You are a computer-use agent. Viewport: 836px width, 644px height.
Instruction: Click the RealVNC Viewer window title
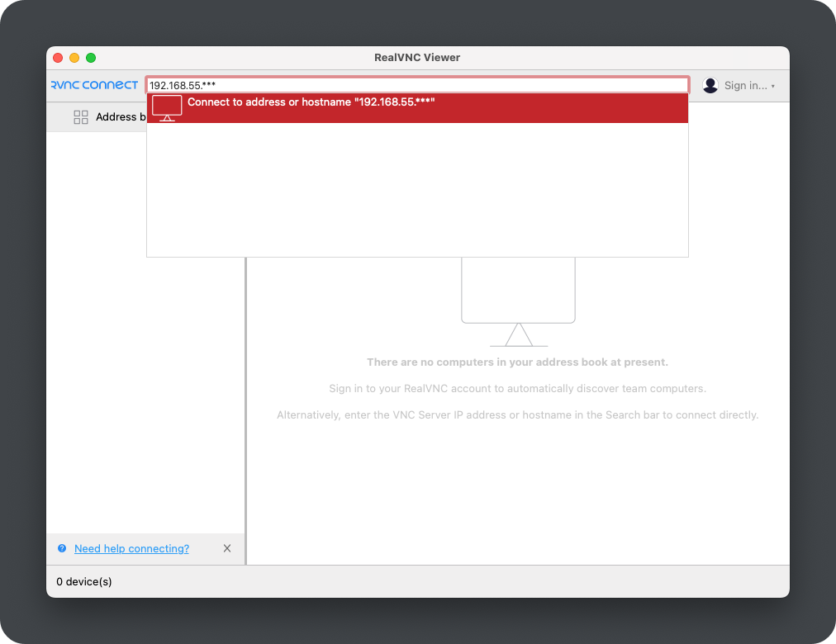click(417, 58)
